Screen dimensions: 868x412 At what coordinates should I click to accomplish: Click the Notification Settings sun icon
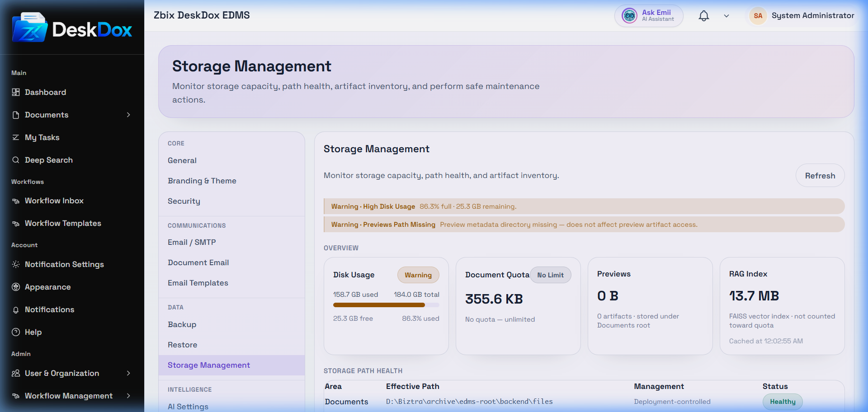tap(16, 264)
